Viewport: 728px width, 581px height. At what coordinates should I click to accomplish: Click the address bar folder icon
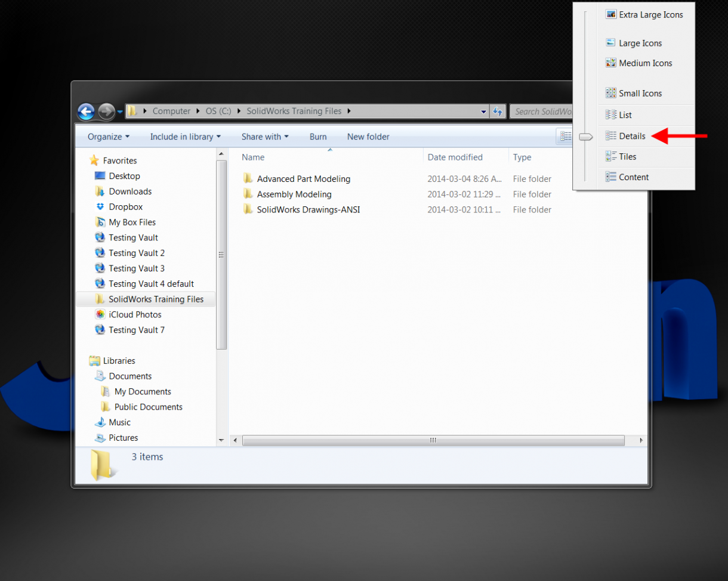132,111
